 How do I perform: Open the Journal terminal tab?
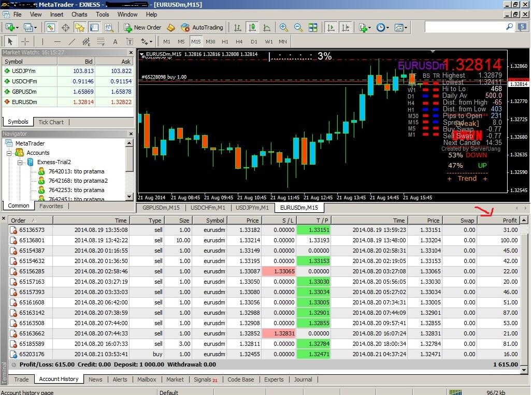coord(303,380)
